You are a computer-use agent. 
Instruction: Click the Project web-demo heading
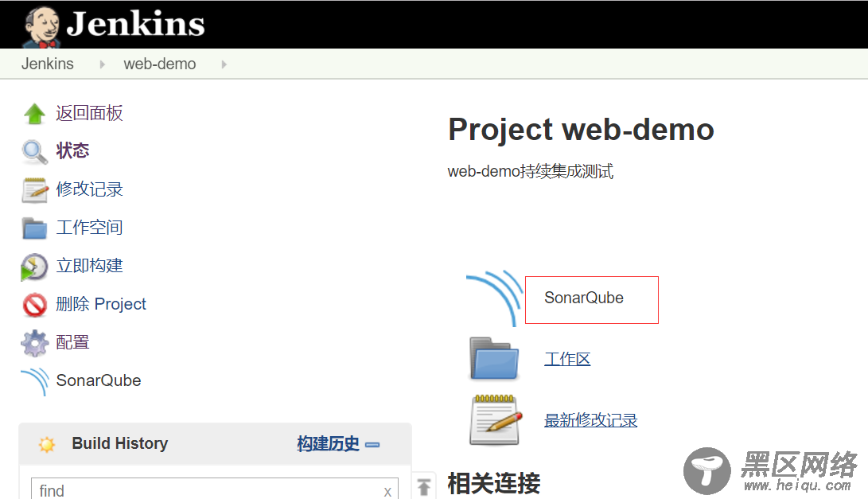tap(582, 130)
